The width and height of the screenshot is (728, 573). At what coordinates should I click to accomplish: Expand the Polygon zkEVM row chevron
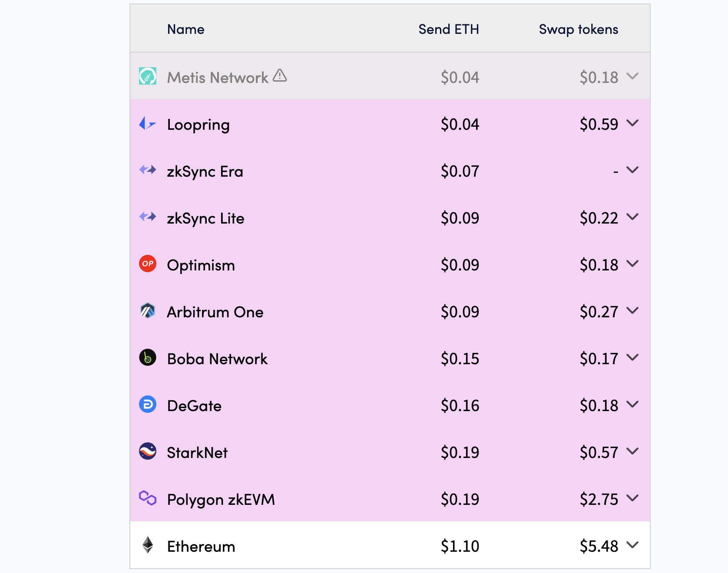[633, 498]
